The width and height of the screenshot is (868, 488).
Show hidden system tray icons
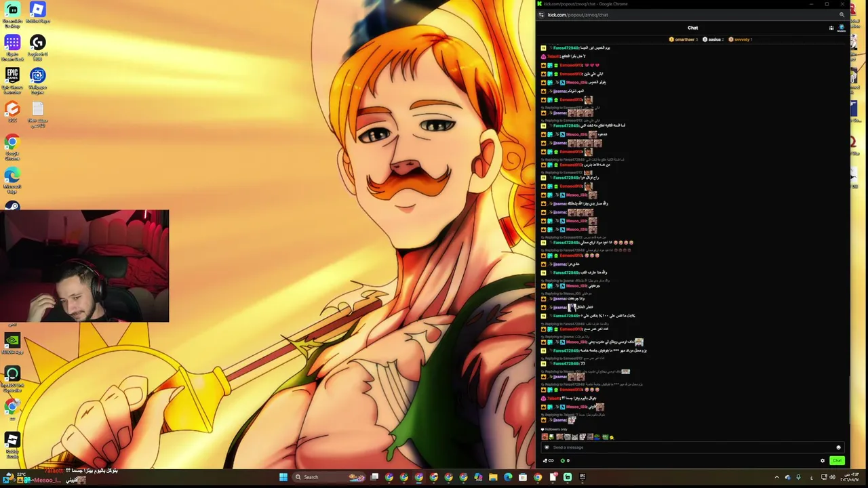point(776,477)
